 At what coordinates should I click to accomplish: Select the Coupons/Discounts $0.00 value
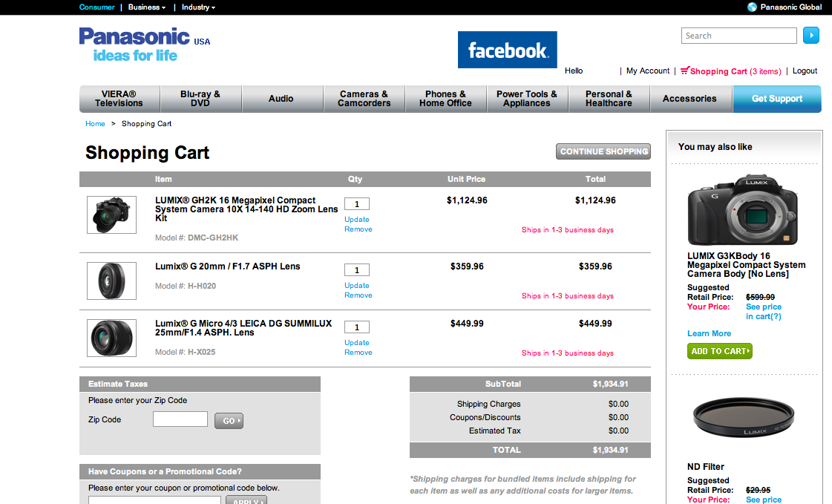[618, 417]
